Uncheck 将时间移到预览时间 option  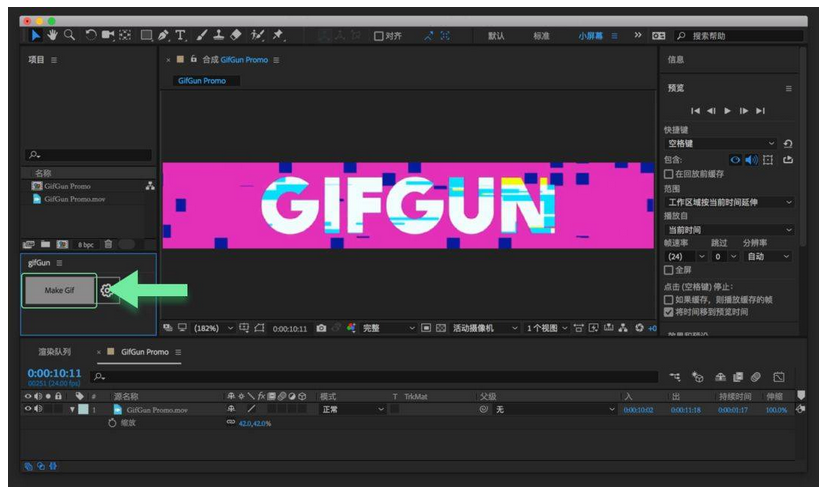tap(669, 312)
